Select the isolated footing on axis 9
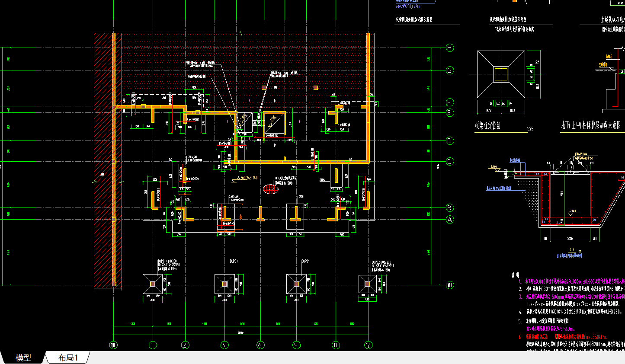 296,284
